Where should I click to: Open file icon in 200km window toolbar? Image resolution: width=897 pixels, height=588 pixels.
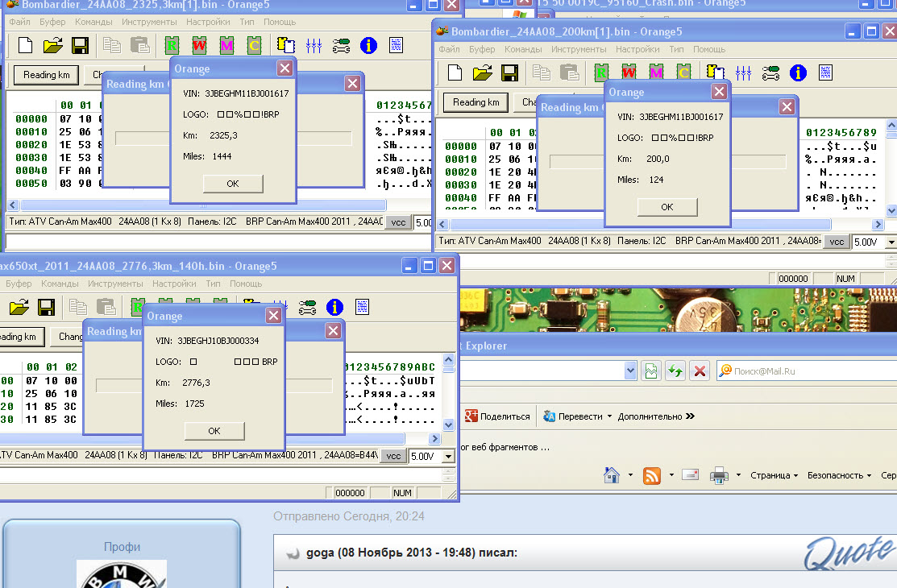tap(482, 72)
